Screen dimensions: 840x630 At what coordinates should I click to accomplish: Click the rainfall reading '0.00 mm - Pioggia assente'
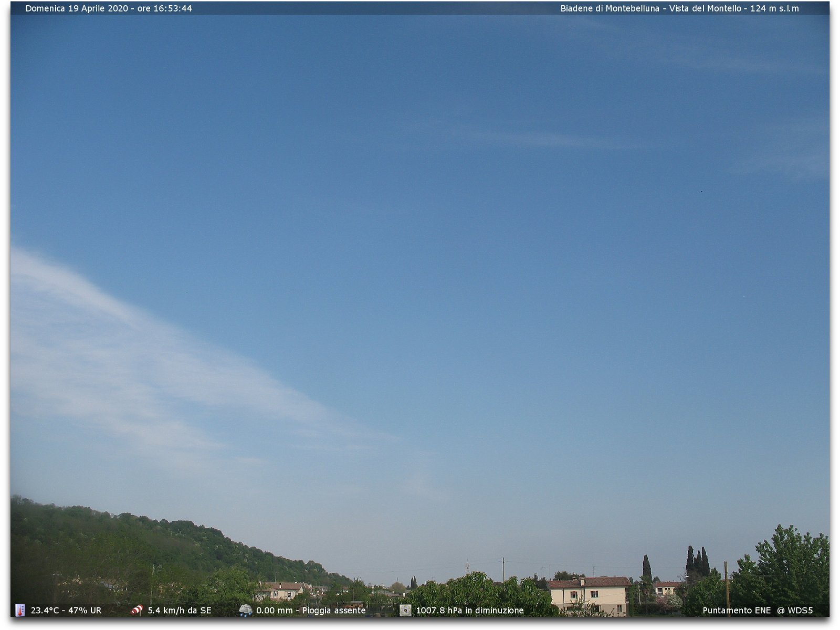(x=311, y=610)
